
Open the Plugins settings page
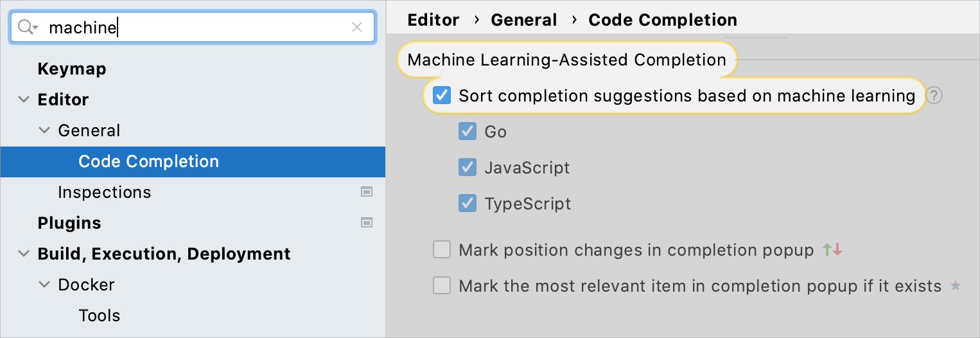click(69, 223)
